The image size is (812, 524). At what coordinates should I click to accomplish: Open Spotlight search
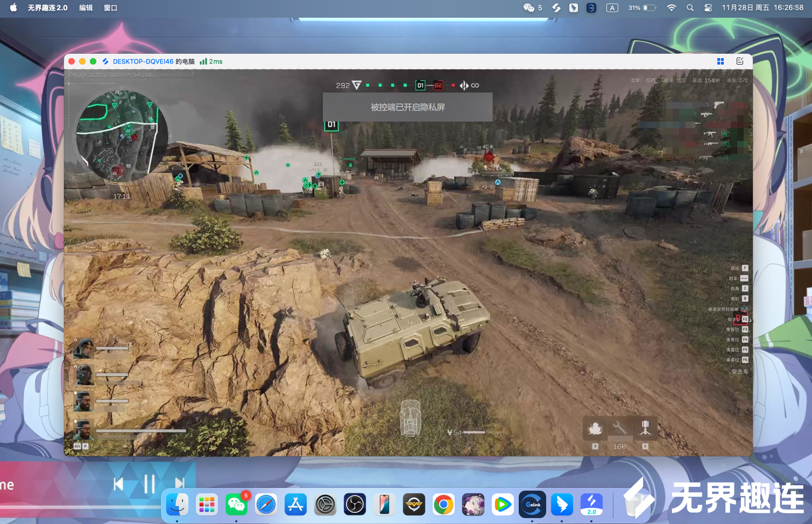click(x=690, y=8)
